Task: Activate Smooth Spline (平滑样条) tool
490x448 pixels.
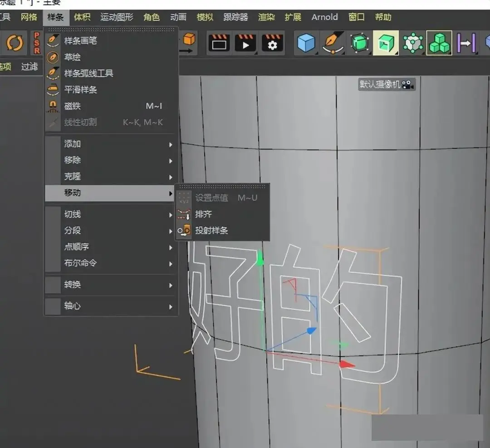Action: coord(80,90)
